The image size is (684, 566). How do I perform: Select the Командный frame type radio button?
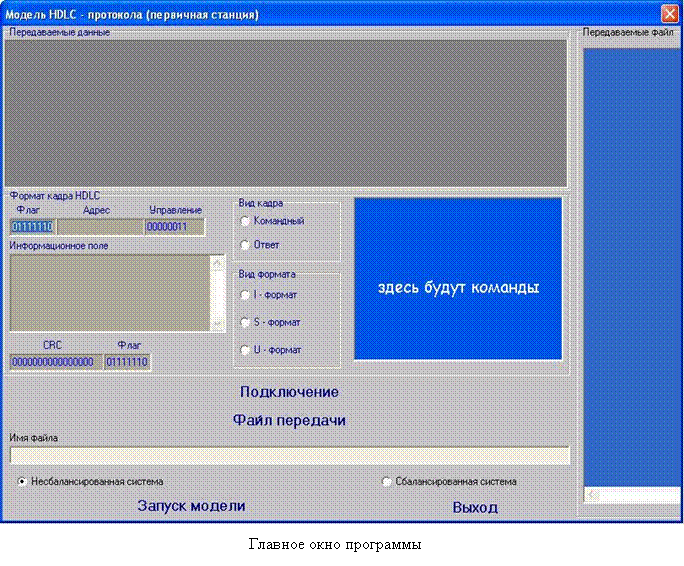click(245, 221)
